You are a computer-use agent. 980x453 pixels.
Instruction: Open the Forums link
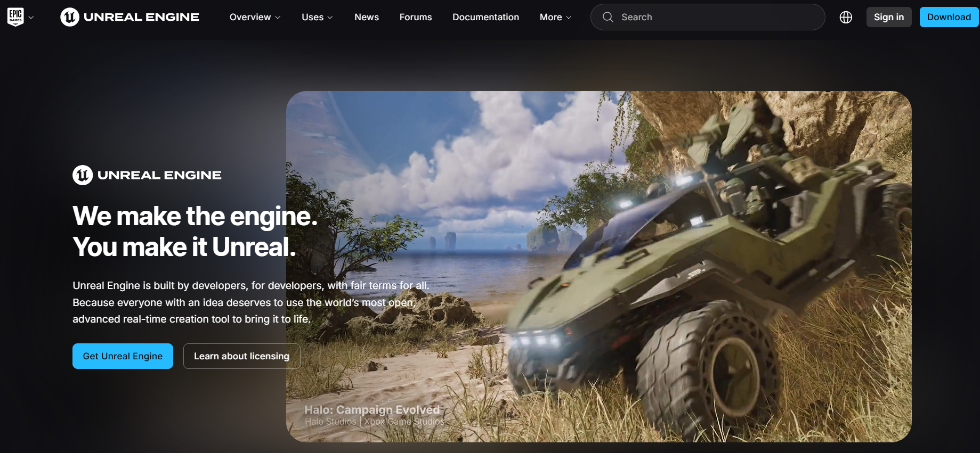[x=416, y=17]
